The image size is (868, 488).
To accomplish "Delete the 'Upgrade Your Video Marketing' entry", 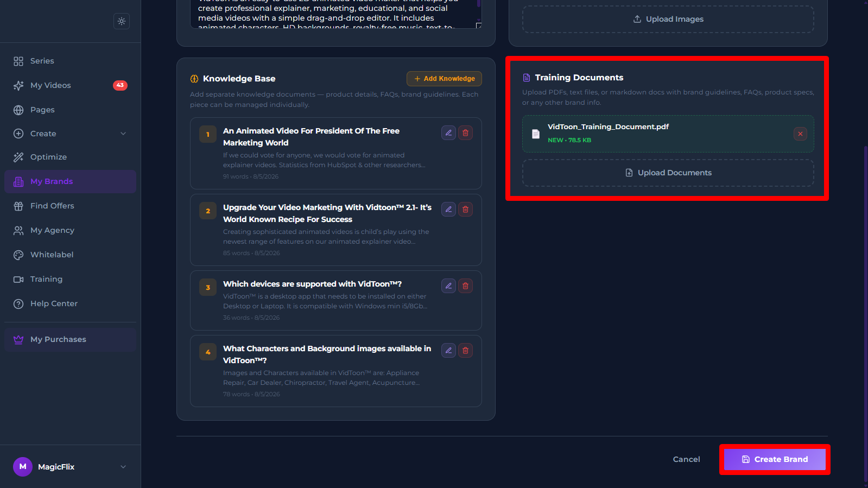I will point(465,210).
